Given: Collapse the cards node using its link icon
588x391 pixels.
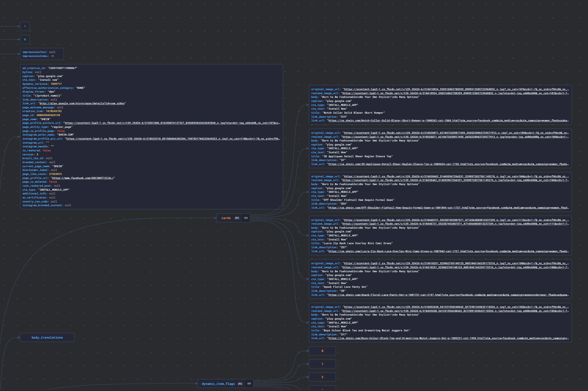Looking at the screenshot, I should pos(246,218).
